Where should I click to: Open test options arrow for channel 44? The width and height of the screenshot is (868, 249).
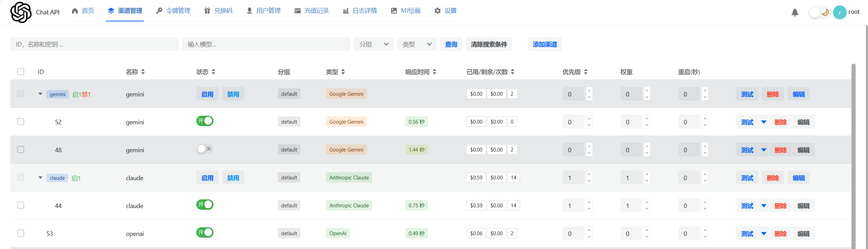(x=764, y=206)
